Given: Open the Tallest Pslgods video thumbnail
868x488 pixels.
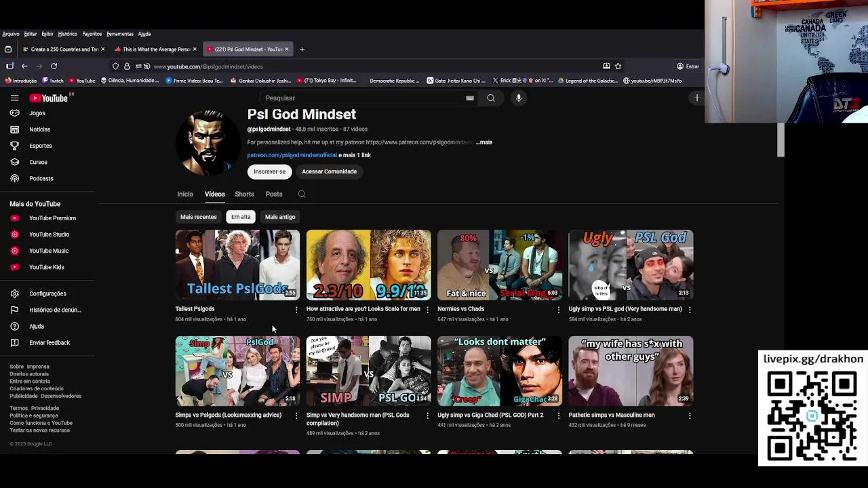Looking at the screenshot, I should coord(237,265).
